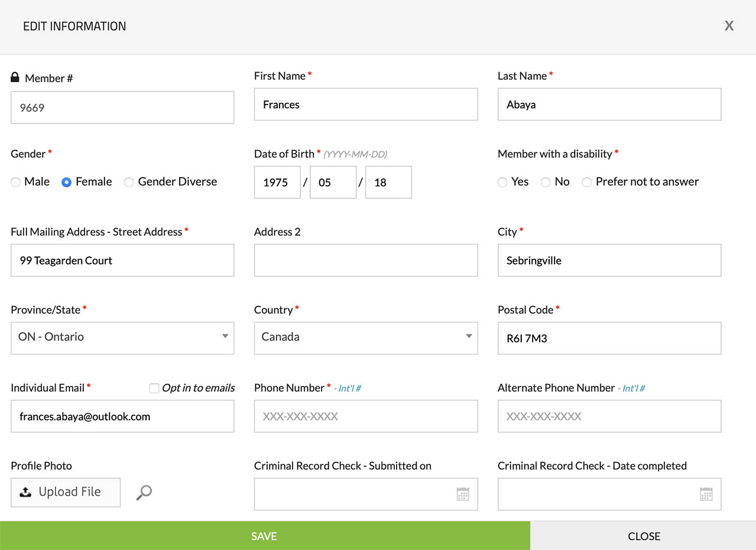
Task: Click into the Address 2 field
Action: coord(365,261)
